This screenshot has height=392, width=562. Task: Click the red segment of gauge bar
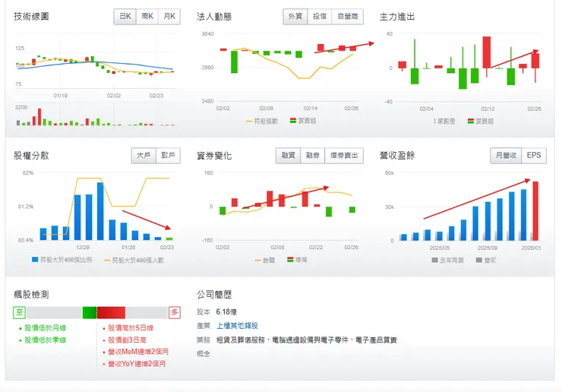[111, 312]
